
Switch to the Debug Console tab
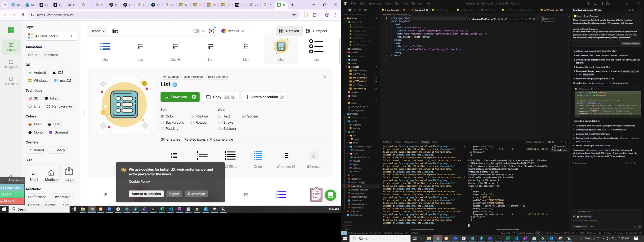(x=411, y=142)
